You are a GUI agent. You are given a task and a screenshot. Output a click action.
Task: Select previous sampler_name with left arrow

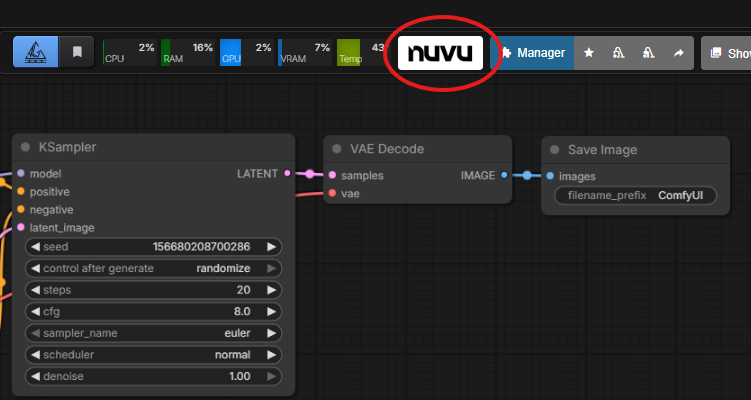[x=35, y=333]
